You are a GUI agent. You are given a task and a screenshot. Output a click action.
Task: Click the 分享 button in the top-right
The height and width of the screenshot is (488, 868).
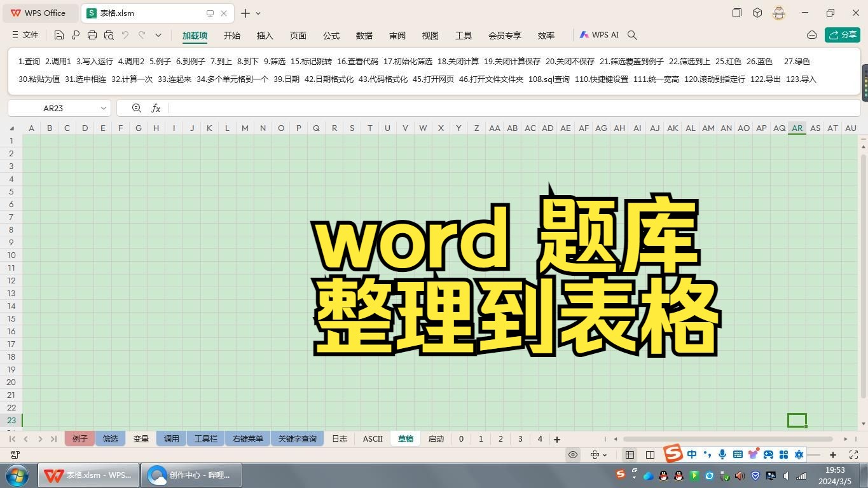pos(842,35)
